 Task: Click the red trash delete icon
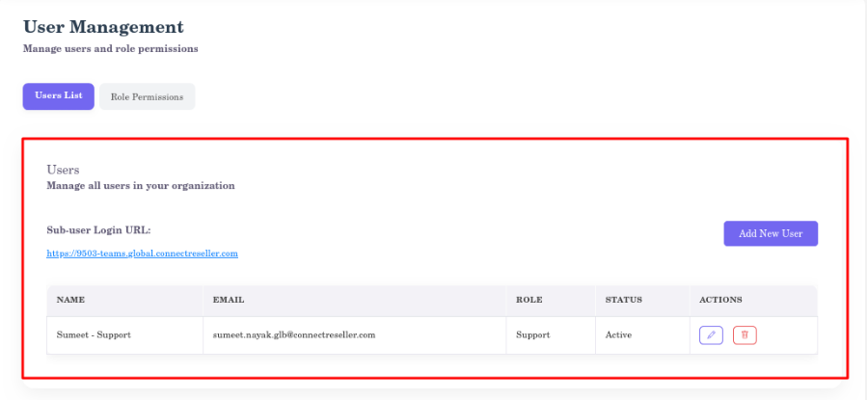tap(744, 334)
